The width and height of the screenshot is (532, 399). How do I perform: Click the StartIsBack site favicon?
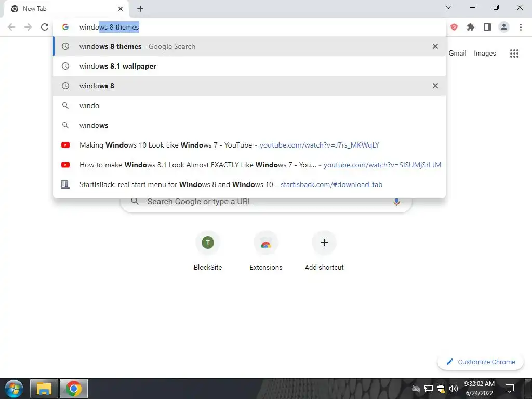(x=65, y=184)
